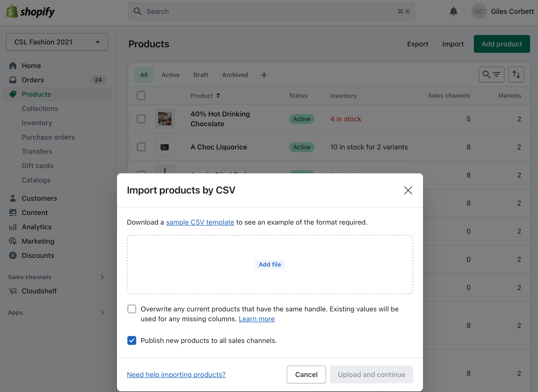Click the Customers person icon

13,198
